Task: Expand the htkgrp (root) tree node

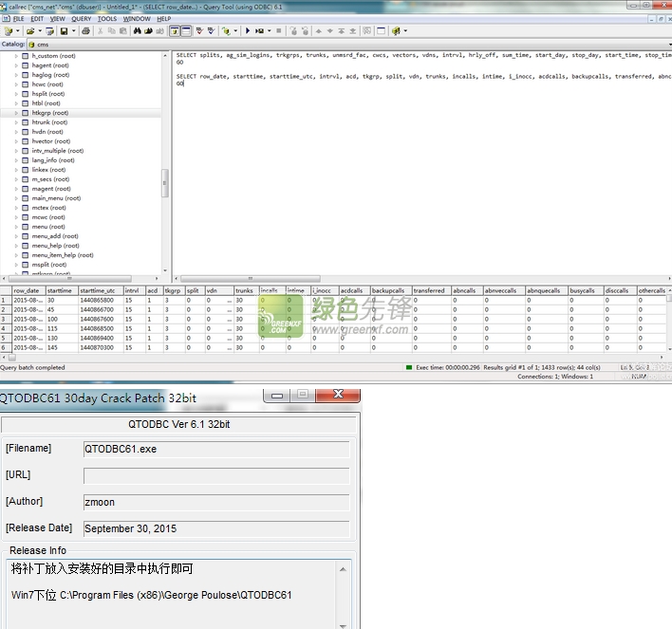Action: pos(16,113)
